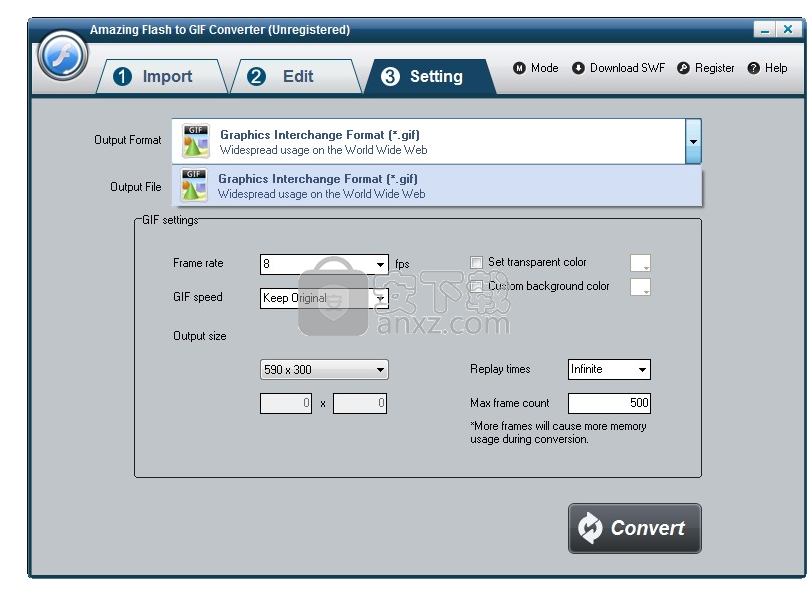Screen dimensions: 812x595
Task: Click the Output Format label
Action: pos(127,140)
